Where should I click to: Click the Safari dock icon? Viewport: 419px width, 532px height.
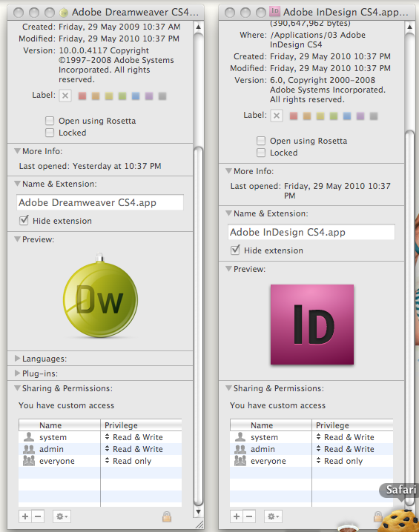(x=399, y=520)
